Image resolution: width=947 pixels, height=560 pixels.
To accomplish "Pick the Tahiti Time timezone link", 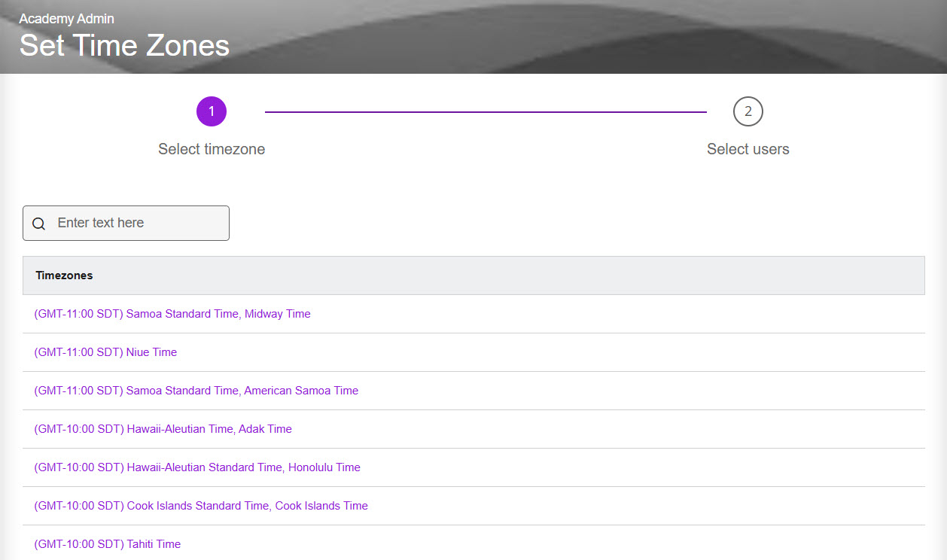I will [x=108, y=544].
